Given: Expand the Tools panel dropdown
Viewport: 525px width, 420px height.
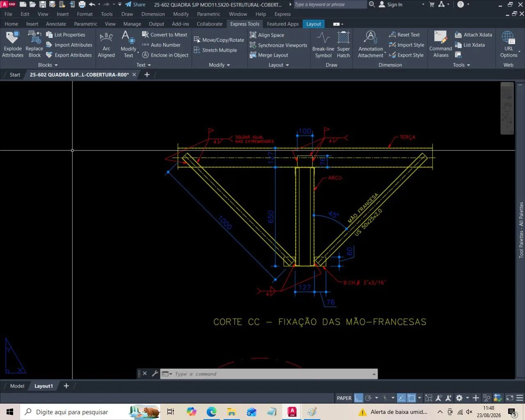Looking at the screenshot, I should (x=461, y=65).
